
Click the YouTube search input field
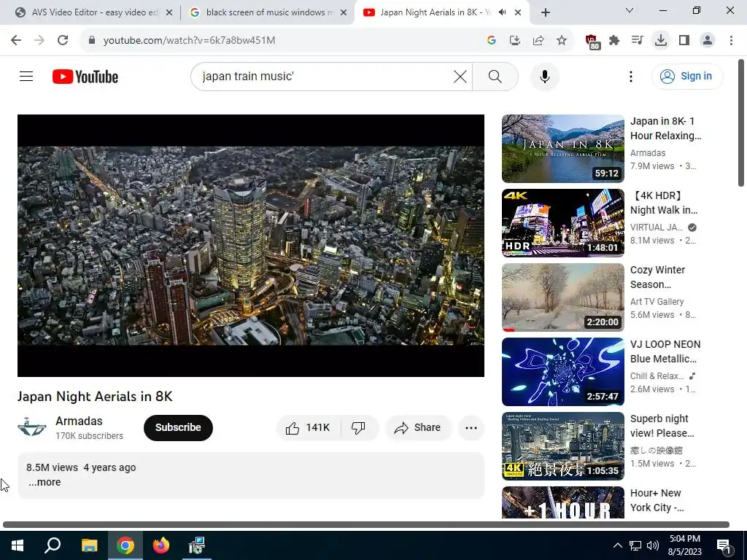click(326, 76)
